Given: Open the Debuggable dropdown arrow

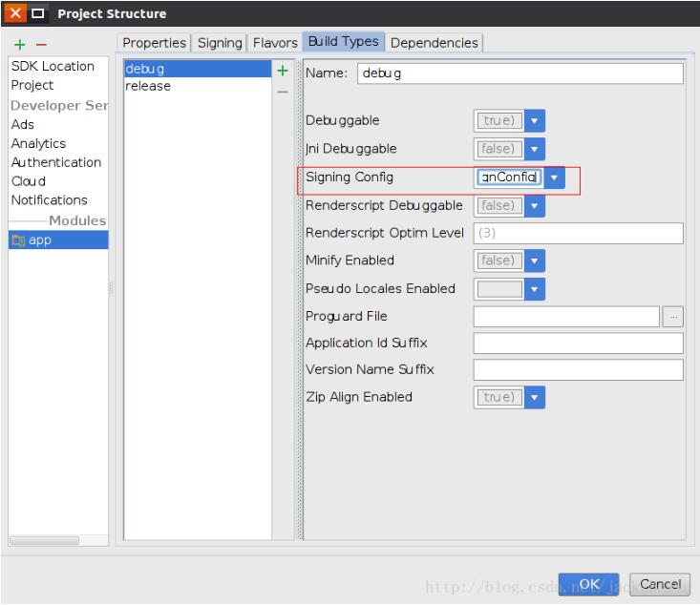Looking at the screenshot, I should coord(535,121).
